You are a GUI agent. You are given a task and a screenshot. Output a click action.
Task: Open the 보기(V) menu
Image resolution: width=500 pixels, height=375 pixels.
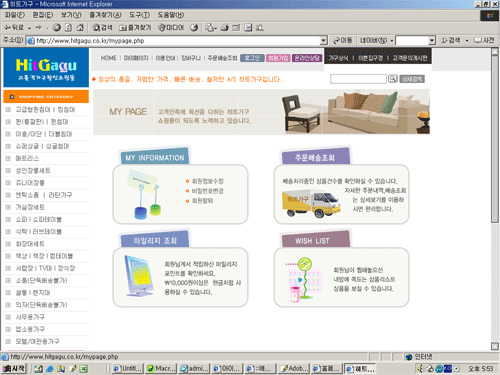71,15
